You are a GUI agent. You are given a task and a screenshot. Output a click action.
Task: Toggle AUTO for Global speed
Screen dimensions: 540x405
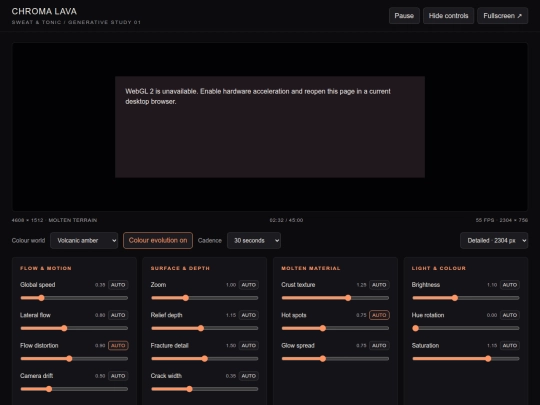point(118,285)
